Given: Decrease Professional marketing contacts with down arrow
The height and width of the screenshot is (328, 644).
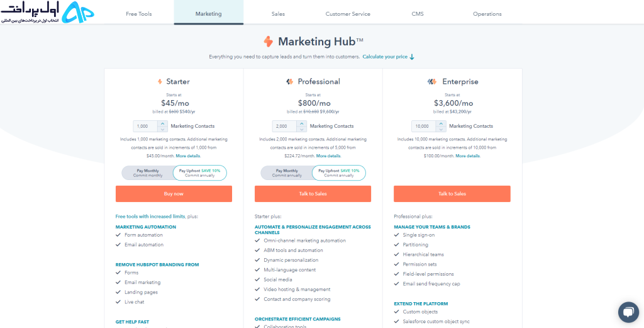Looking at the screenshot, I should click(301, 129).
